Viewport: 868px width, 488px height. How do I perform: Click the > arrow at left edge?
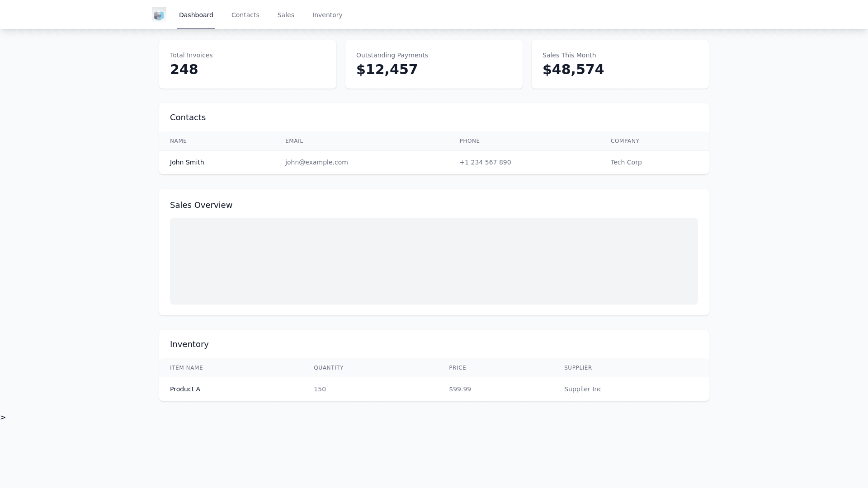[x=3, y=418]
